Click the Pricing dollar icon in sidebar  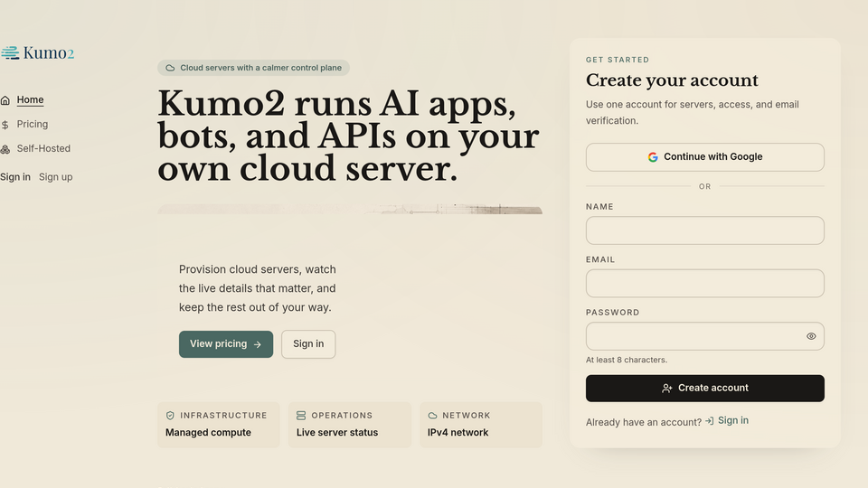pyautogui.click(x=5, y=125)
